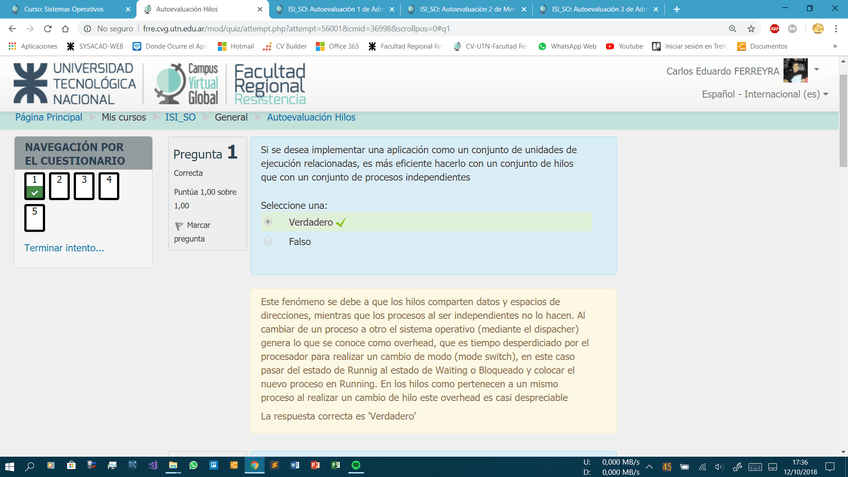Open the Windows notification center
848x477 pixels.
[830, 467]
